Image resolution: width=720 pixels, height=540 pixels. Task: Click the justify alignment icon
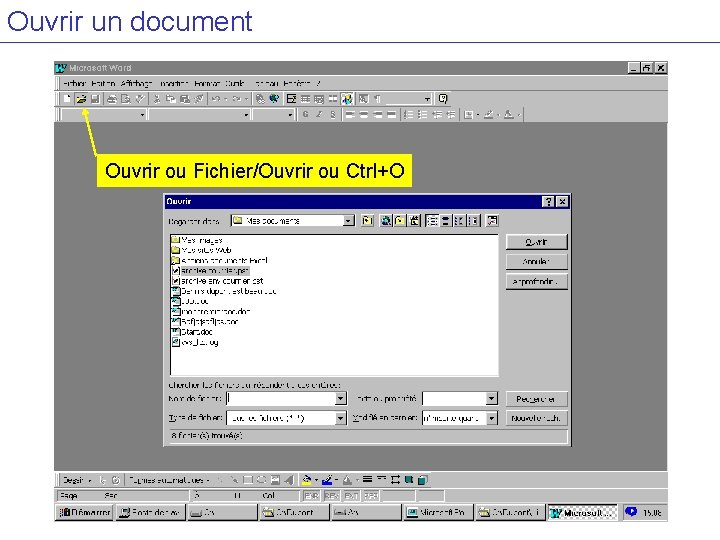click(x=391, y=114)
